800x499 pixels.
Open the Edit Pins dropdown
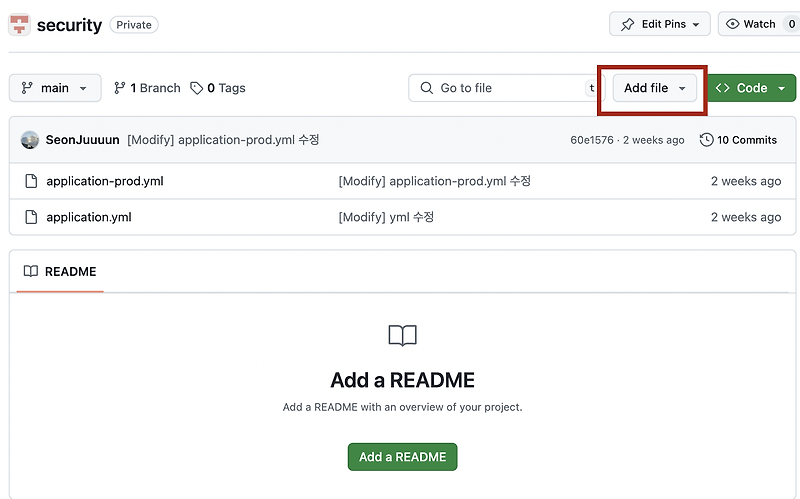pyautogui.click(x=660, y=24)
